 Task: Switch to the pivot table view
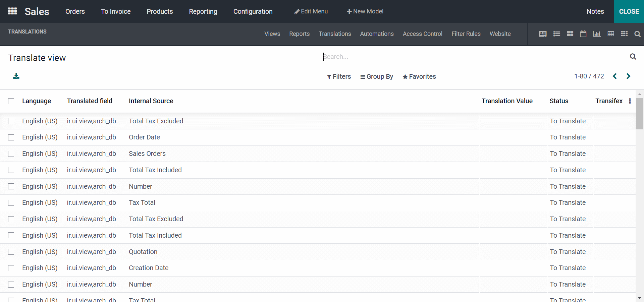pos(611,34)
